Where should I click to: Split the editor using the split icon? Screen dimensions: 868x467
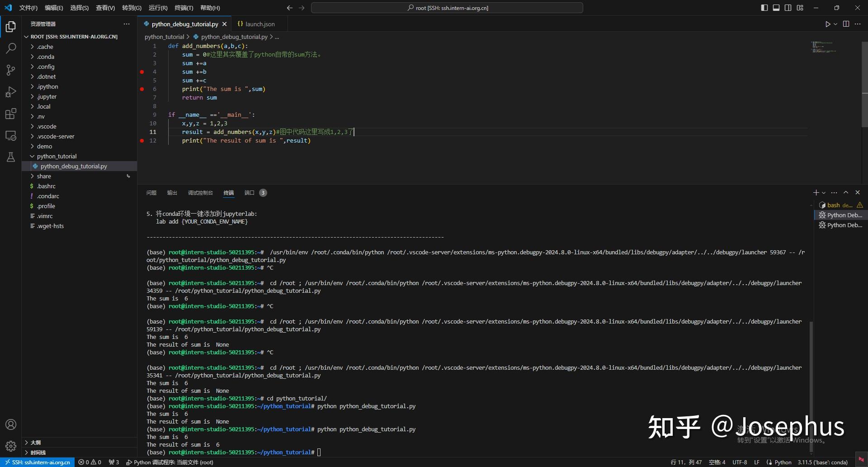point(846,24)
